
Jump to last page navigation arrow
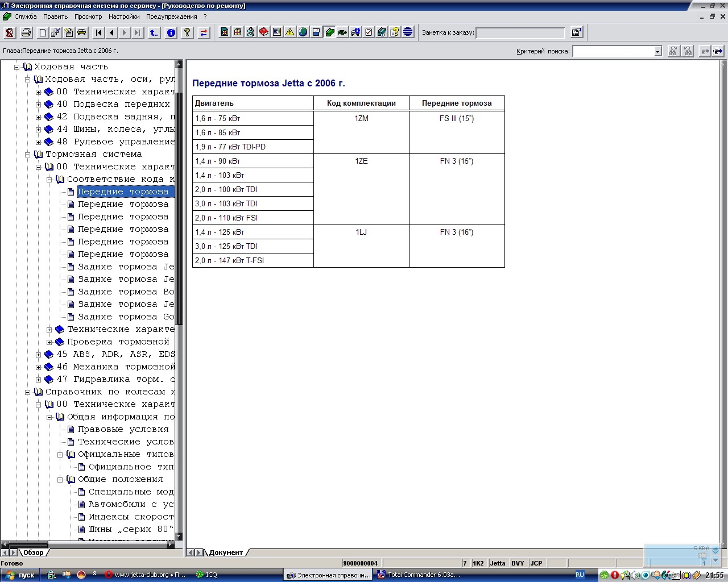point(138,32)
